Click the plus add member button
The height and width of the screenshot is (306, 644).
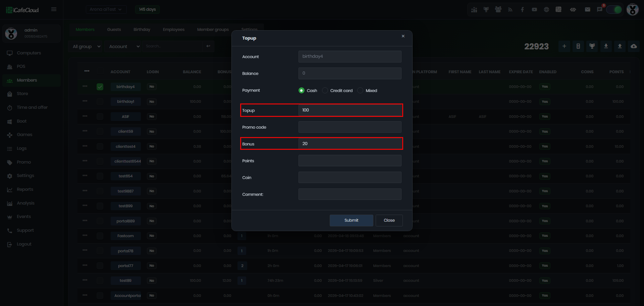tap(564, 46)
